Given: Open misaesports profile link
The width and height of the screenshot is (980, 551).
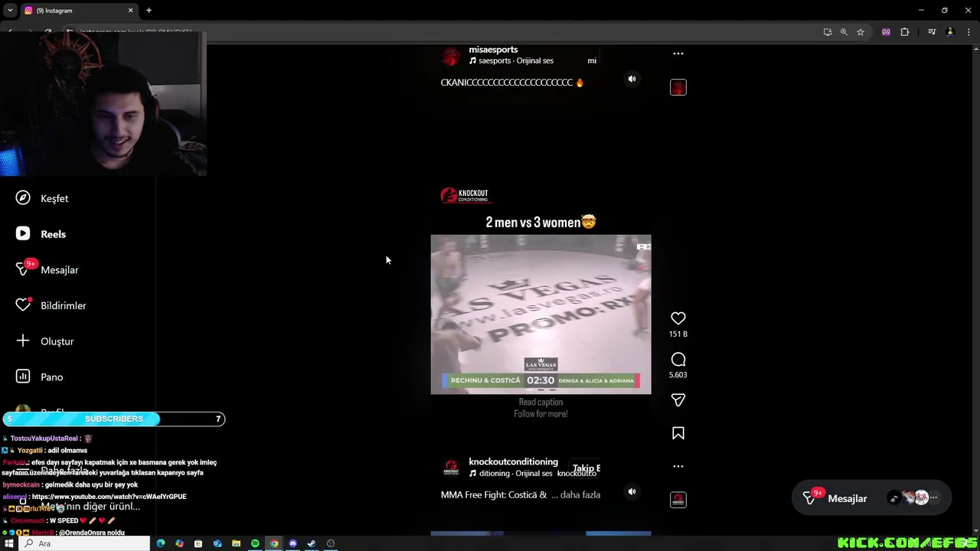Looking at the screenshot, I should [493, 50].
